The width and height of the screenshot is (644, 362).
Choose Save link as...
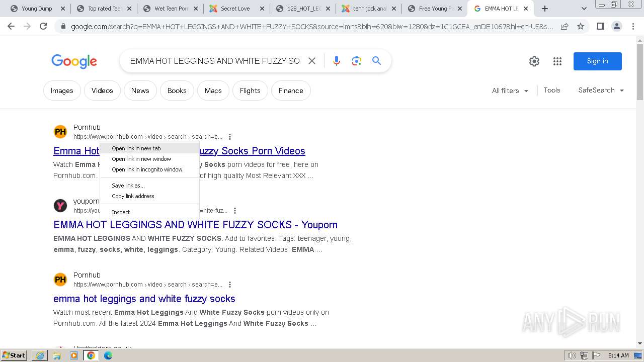click(x=150, y=186)
